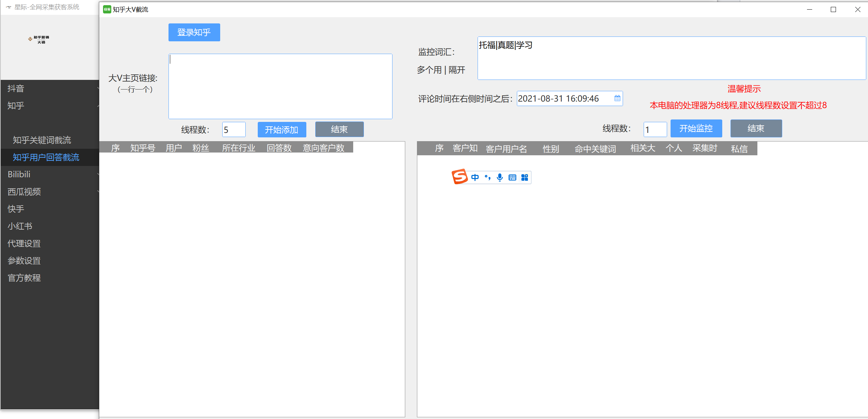The width and height of the screenshot is (868, 419).
Task: Click 命中关键词 column header
Action: pyautogui.click(x=595, y=149)
